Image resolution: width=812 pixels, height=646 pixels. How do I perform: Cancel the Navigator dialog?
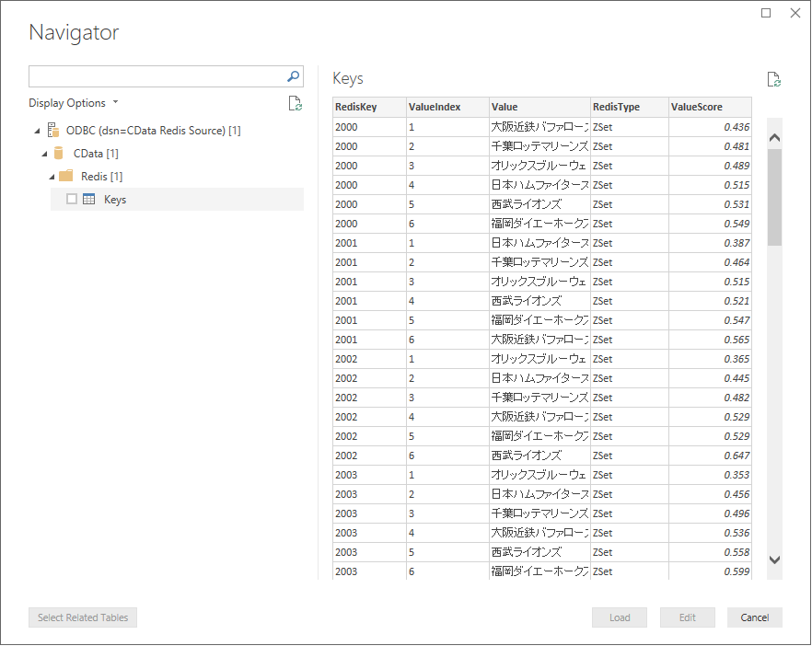pyautogui.click(x=755, y=617)
